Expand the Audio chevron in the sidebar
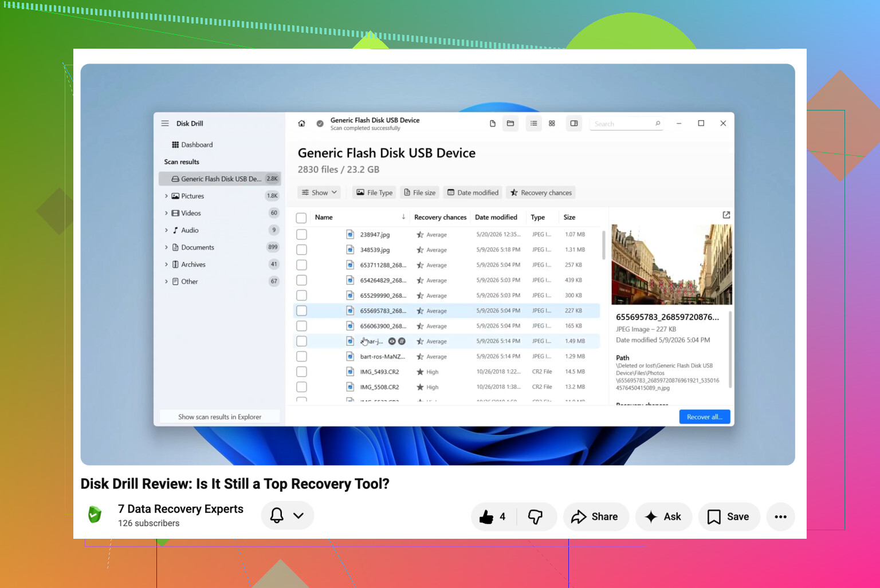880x588 pixels. point(166,230)
